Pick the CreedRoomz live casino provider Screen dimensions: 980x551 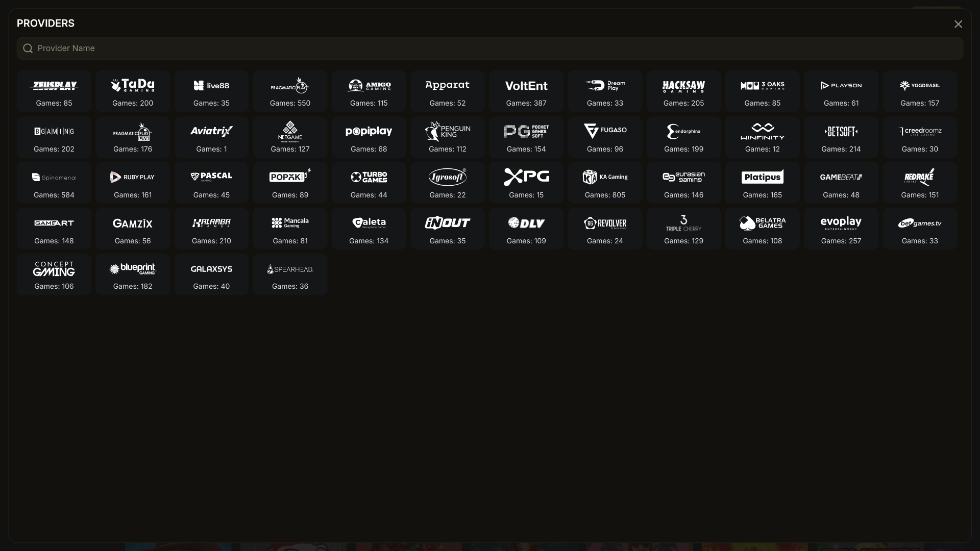[x=920, y=137]
